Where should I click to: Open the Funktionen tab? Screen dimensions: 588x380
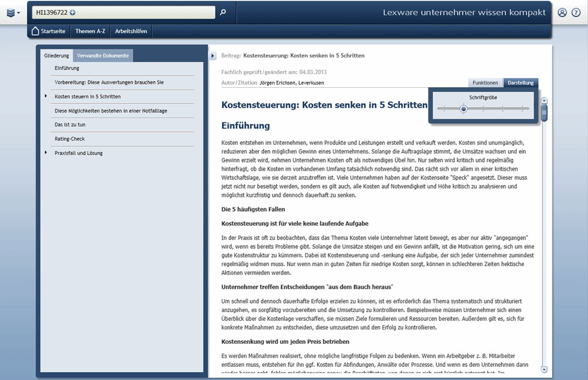(485, 83)
